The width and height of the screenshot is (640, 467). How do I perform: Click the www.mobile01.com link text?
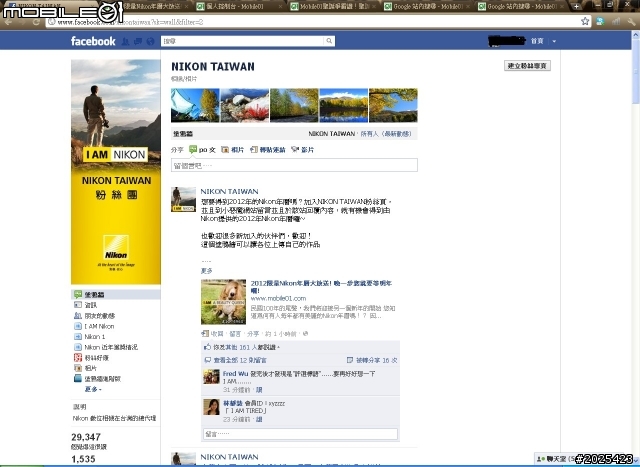pos(278,298)
